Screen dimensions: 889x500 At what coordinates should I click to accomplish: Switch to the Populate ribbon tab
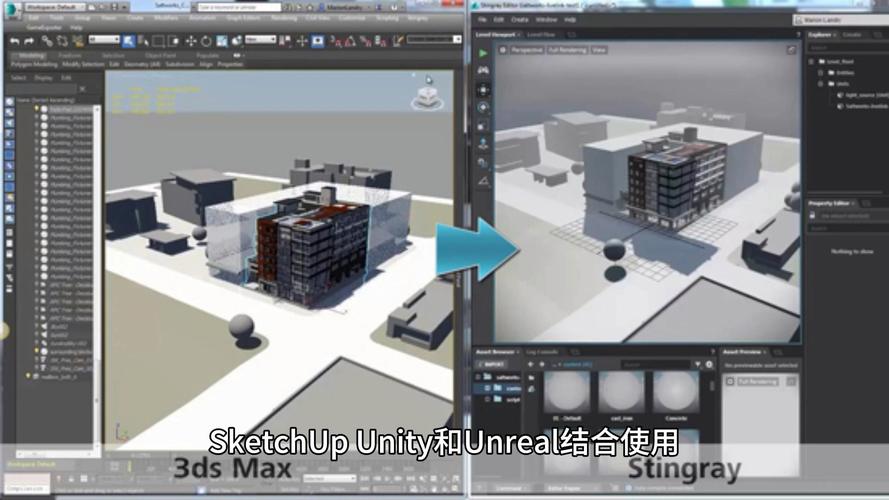pyautogui.click(x=208, y=56)
